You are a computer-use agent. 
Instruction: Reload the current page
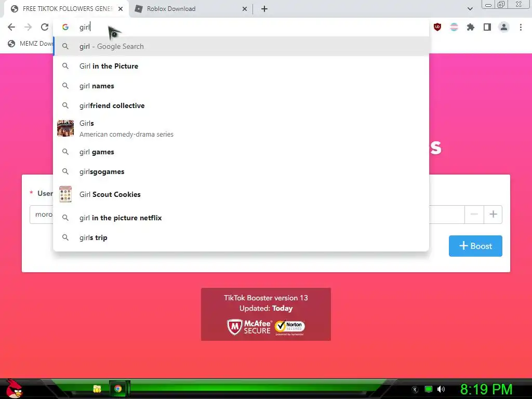[45, 27]
